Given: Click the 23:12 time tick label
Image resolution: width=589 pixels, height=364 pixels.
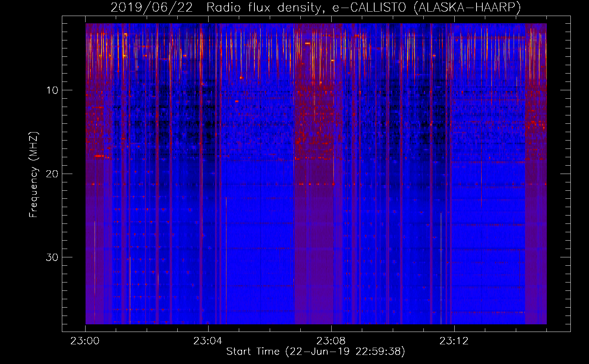Looking at the screenshot, I should [x=454, y=341].
